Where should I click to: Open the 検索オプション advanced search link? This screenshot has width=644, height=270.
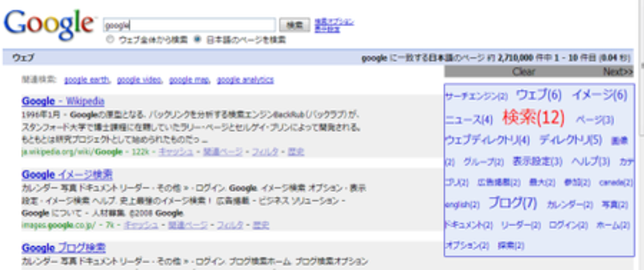click(334, 22)
